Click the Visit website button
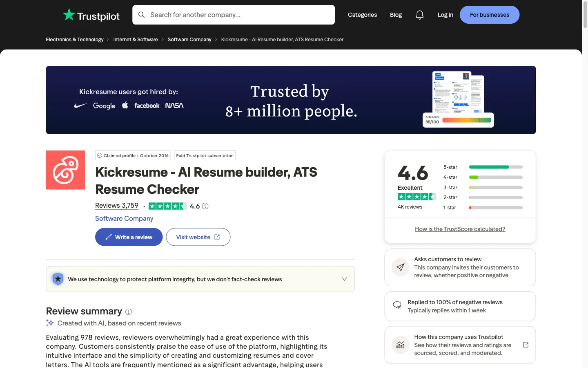The height and width of the screenshot is (368, 588). click(x=198, y=237)
